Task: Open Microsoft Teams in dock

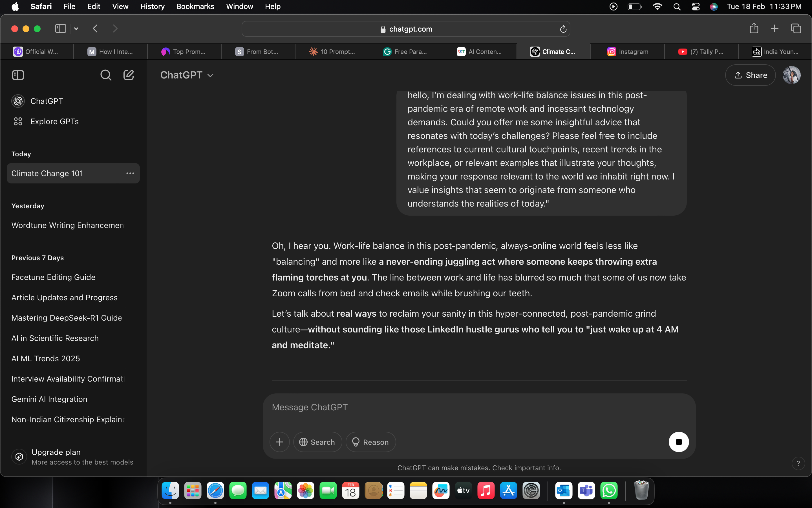Action: coord(586,491)
